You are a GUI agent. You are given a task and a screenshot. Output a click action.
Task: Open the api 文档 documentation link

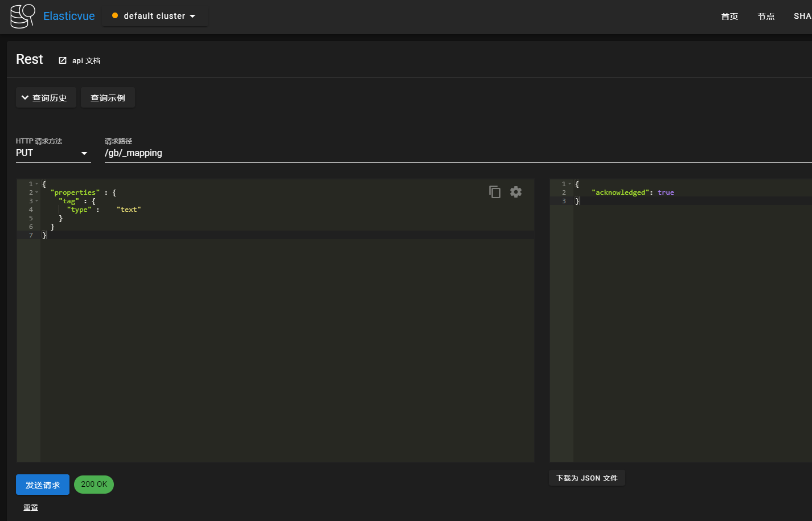(x=86, y=60)
